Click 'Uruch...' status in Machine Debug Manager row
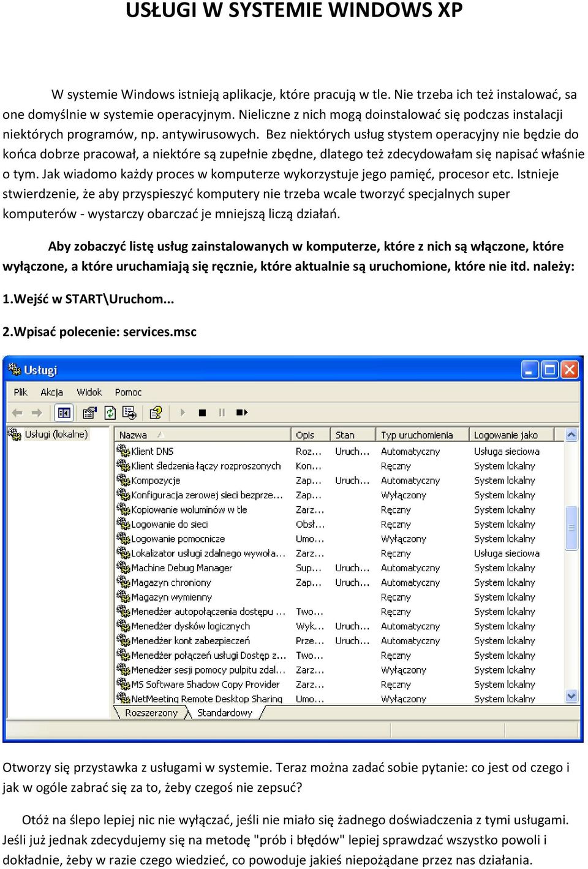The width and height of the screenshot is (588, 869). 352,568
